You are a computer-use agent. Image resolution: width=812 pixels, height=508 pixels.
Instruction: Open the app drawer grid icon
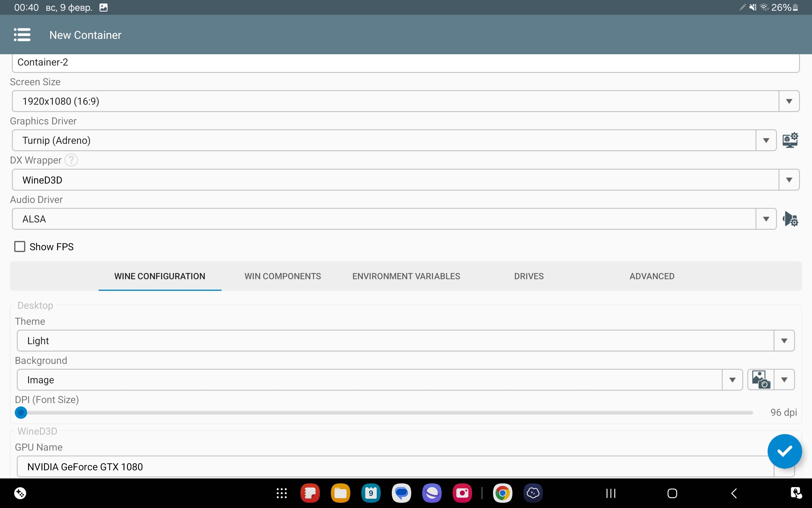282,493
